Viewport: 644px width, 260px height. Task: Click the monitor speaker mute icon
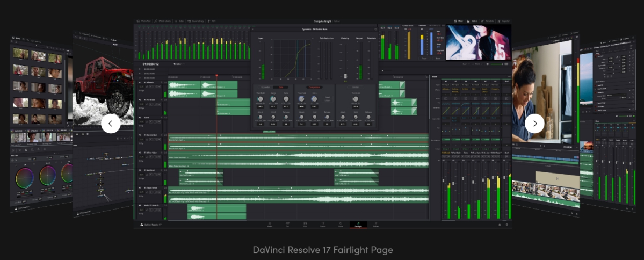pyautogui.click(x=488, y=64)
